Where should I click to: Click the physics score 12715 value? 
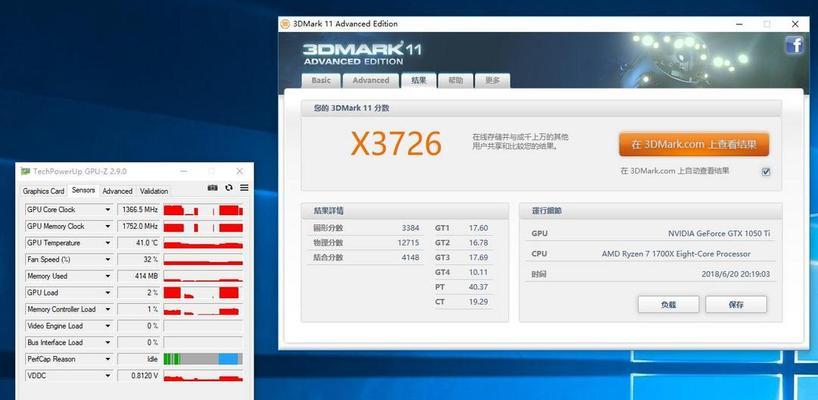coord(408,243)
